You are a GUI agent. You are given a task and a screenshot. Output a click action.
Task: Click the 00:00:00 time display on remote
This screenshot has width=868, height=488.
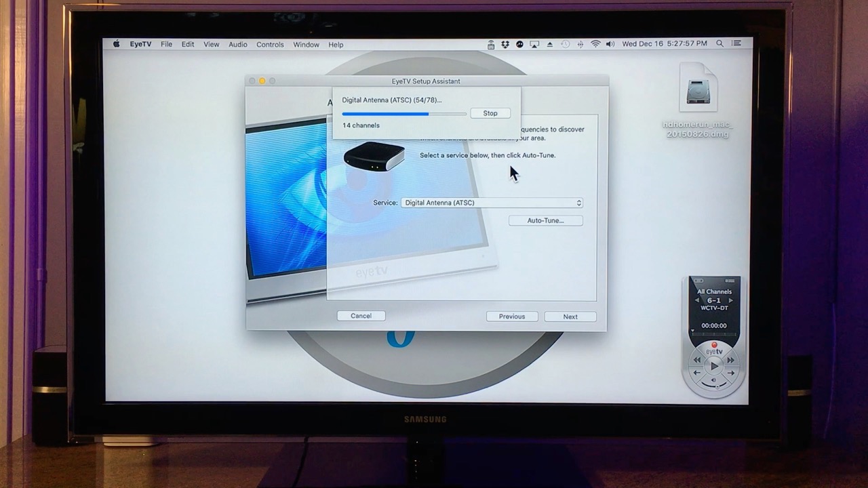(x=714, y=325)
